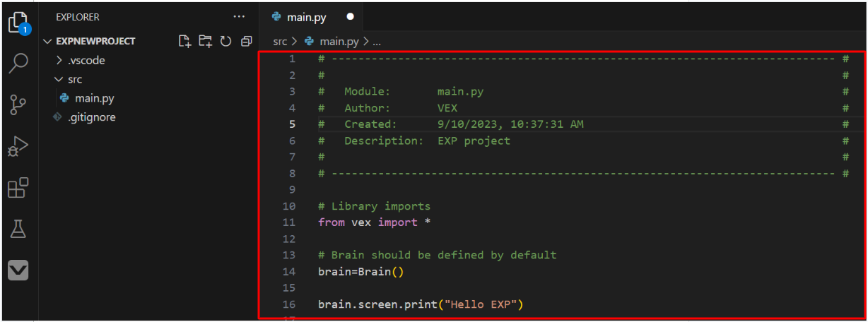Screen dimensions: 868x322
Task: Switch to the main.py editor tab
Action: click(x=306, y=17)
